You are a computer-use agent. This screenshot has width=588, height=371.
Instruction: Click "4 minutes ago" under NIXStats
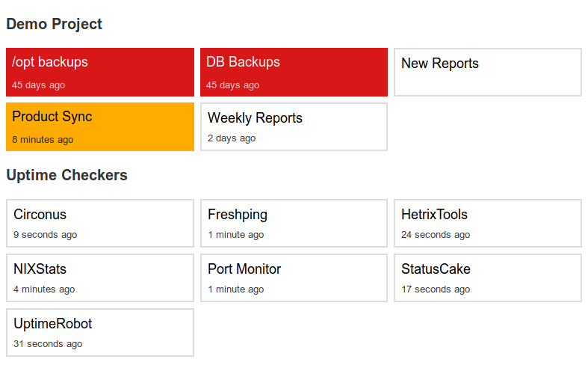44,289
